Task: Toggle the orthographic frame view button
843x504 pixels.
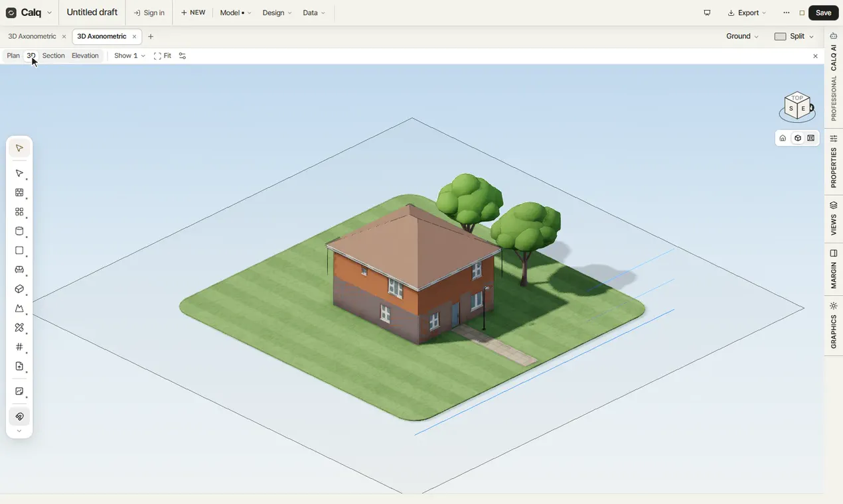Action: click(x=811, y=138)
